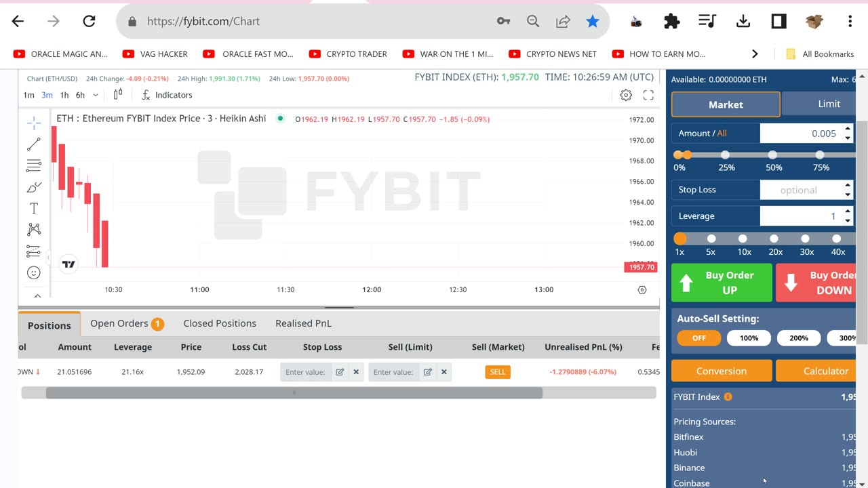Screen dimensions: 868x488
Task: Open the emoji icons tool
Action: click(34, 272)
